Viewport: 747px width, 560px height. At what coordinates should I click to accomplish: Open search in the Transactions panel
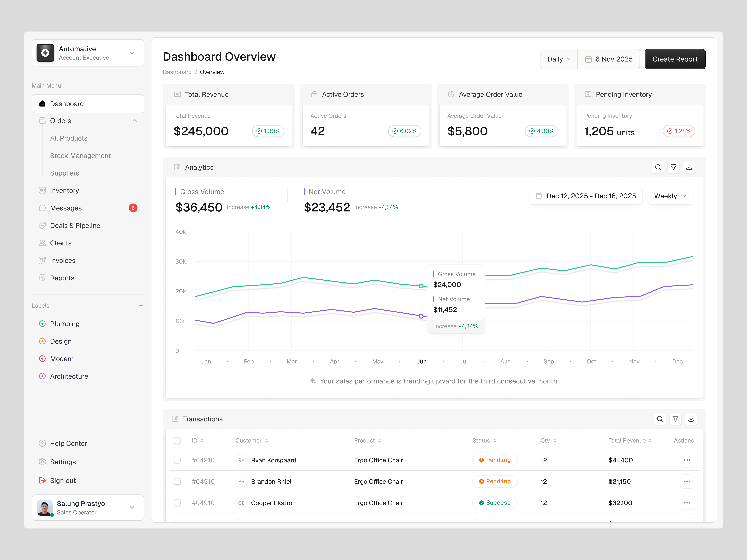[x=660, y=419]
